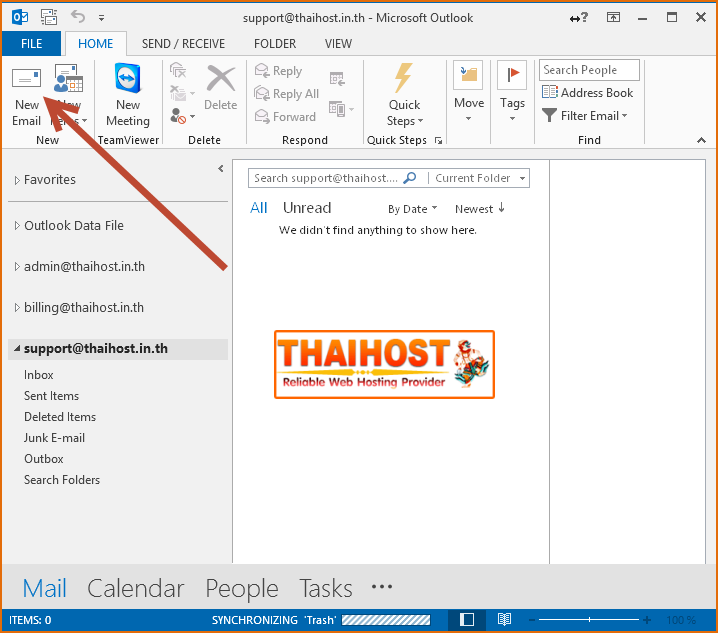Viewport: 718px width, 633px height.
Task: Open the FILE tab
Action: click(31, 44)
